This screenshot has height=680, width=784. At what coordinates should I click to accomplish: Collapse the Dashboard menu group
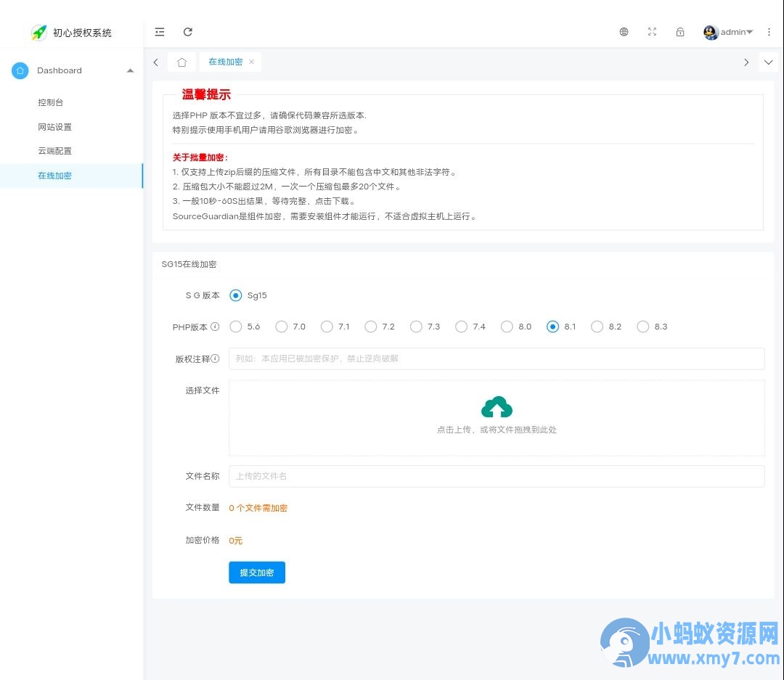click(130, 70)
